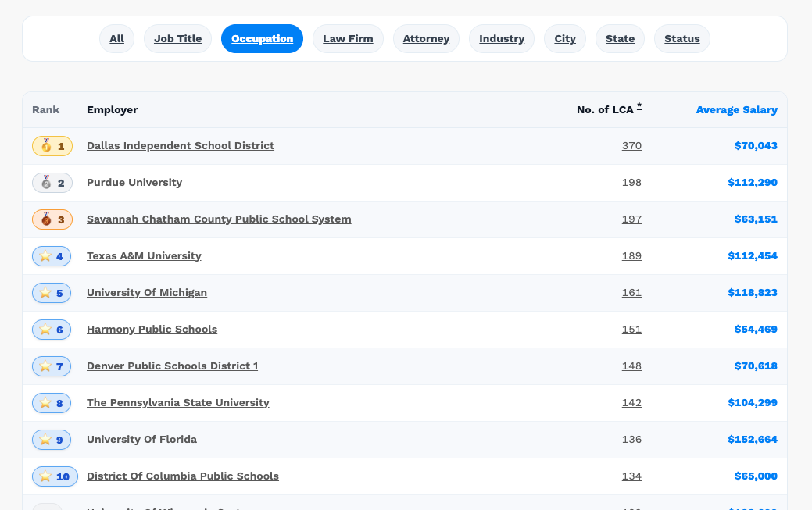812x510 pixels.
Task: Open Harmony Public Schools link
Action: (x=152, y=330)
